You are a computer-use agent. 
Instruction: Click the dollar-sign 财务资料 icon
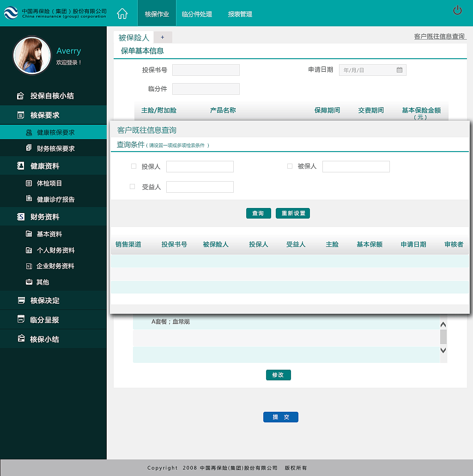click(x=20, y=216)
